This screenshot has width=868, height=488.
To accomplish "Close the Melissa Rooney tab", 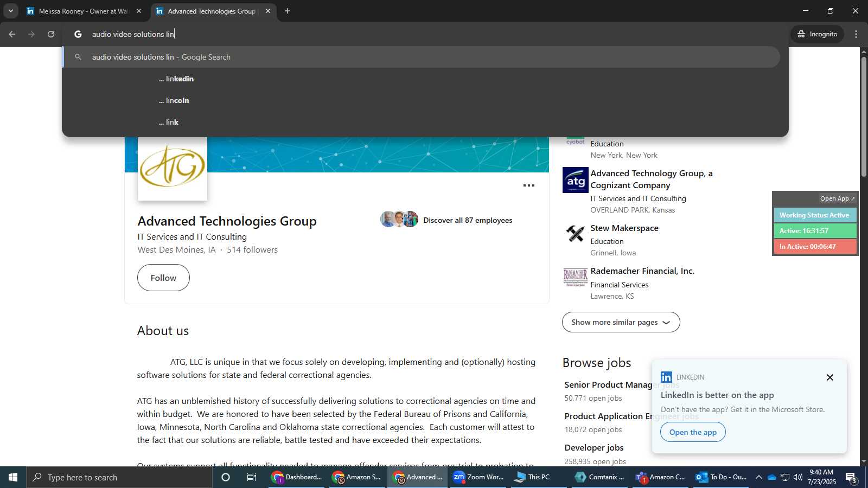I will [x=139, y=11].
